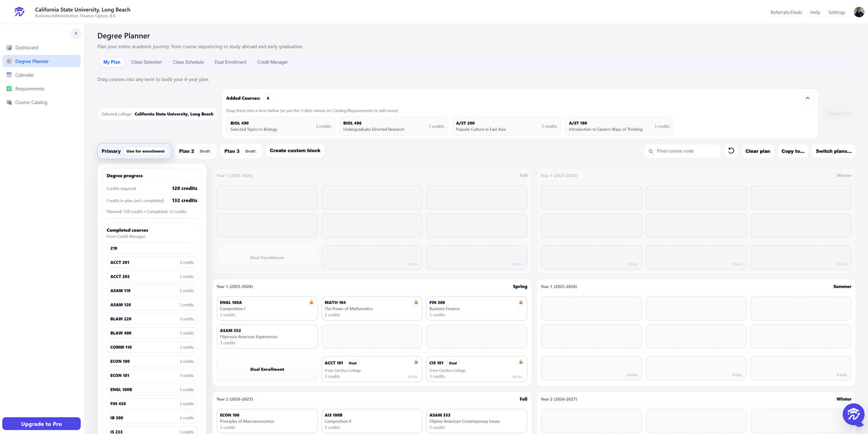This screenshot has width=868, height=434.
Task: Select the A/ST 190 added course card
Action: [620, 126]
